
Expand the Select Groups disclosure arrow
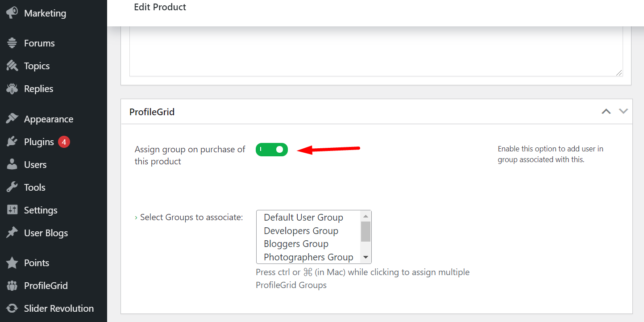[x=136, y=217]
